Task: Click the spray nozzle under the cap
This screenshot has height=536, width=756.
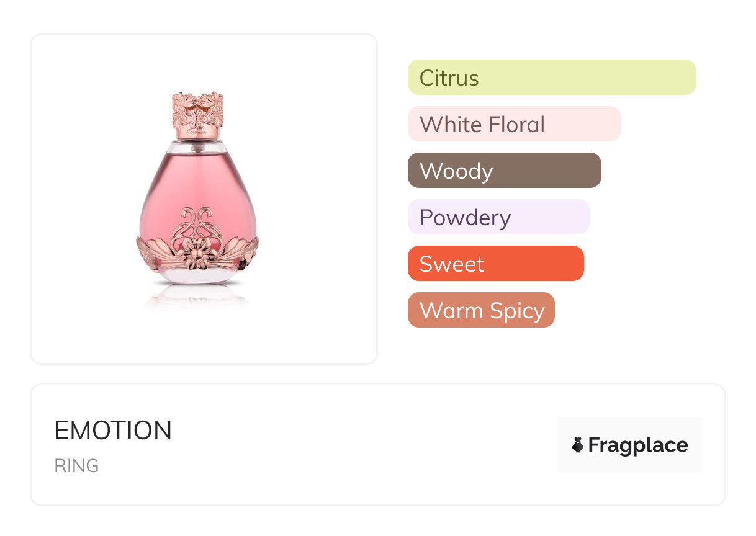Action: click(197, 146)
